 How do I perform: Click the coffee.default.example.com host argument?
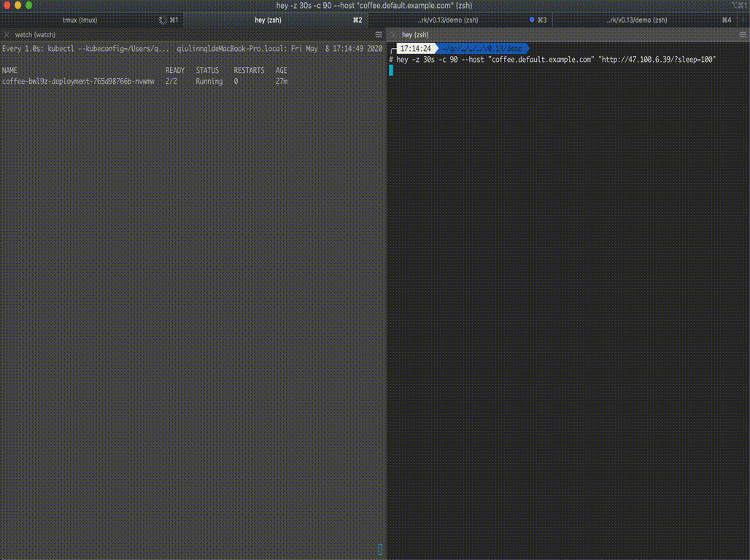pyautogui.click(x=541, y=60)
